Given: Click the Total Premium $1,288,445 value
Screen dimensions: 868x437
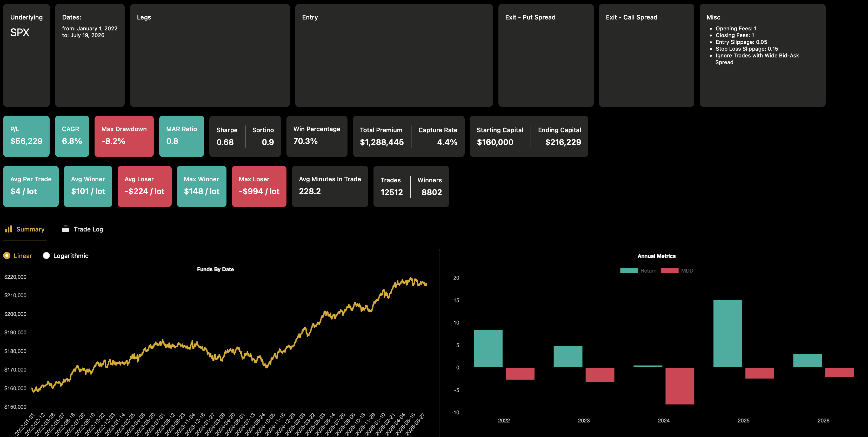Looking at the screenshot, I should pos(382,142).
